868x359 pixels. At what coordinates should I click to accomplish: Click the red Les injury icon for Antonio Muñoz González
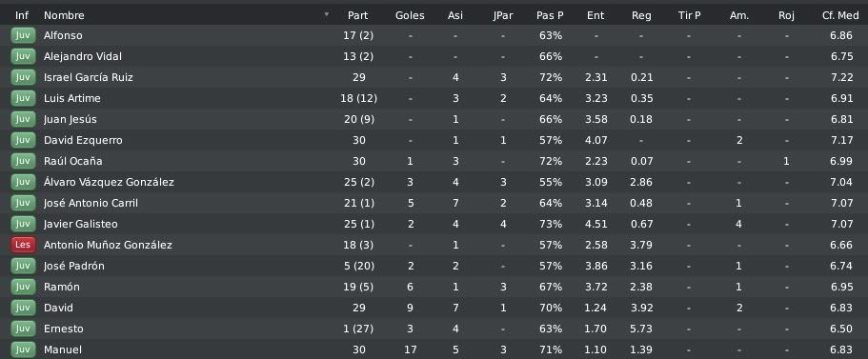coord(23,245)
